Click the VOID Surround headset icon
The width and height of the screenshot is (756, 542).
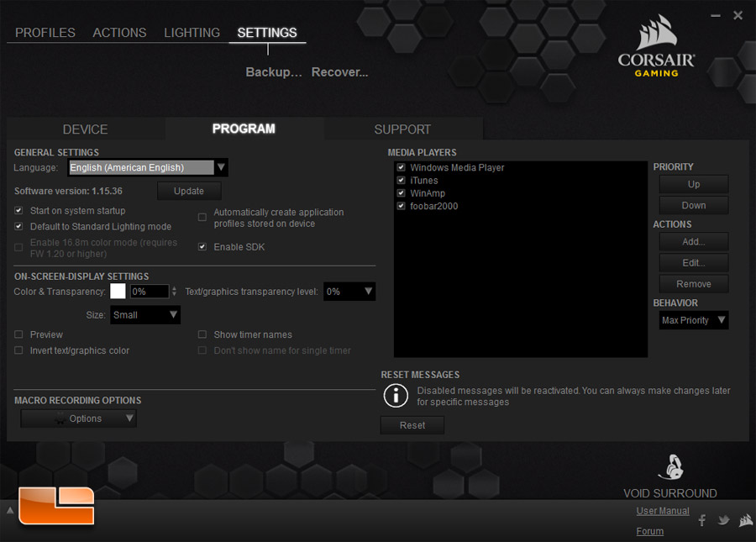pyautogui.click(x=671, y=466)
